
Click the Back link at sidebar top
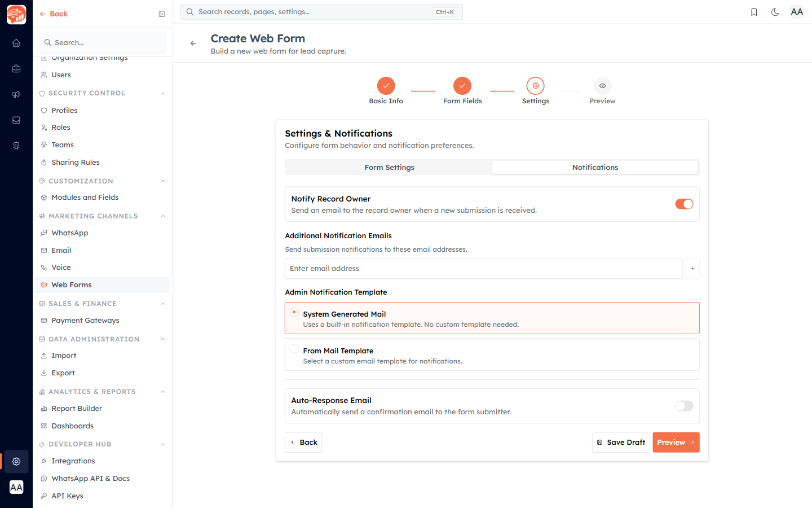(54, 14)
